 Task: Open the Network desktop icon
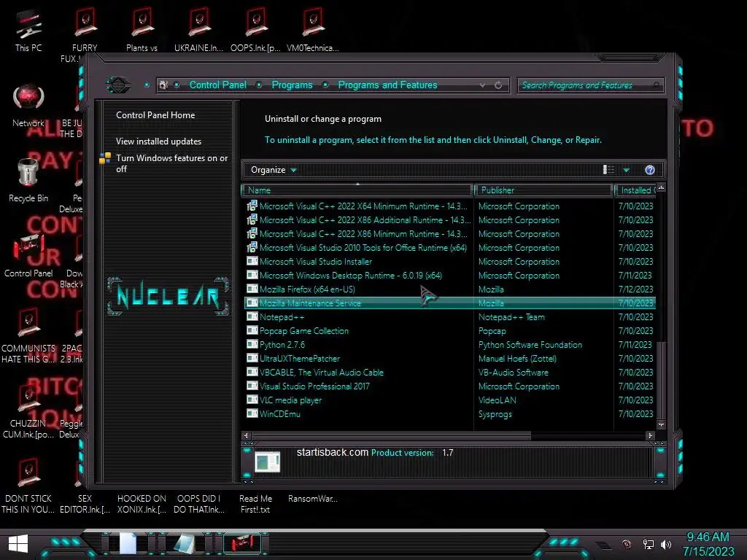(x=28, y=104)
